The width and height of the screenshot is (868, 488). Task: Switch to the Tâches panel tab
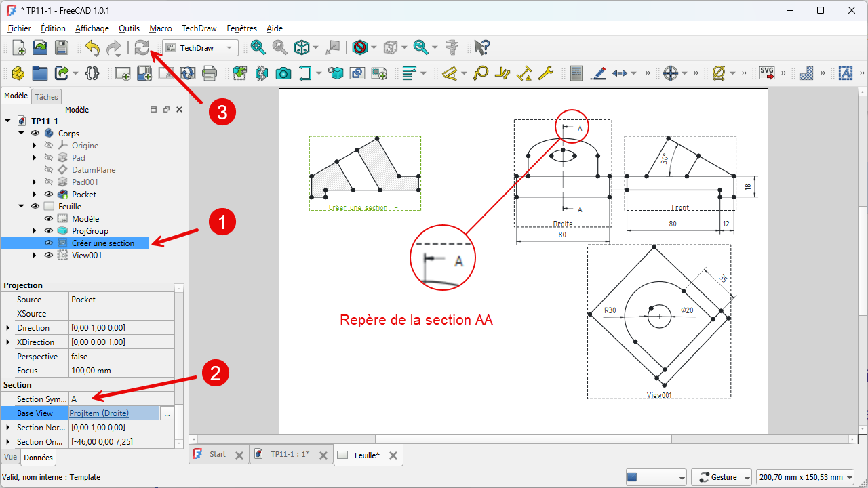(47, 97)
